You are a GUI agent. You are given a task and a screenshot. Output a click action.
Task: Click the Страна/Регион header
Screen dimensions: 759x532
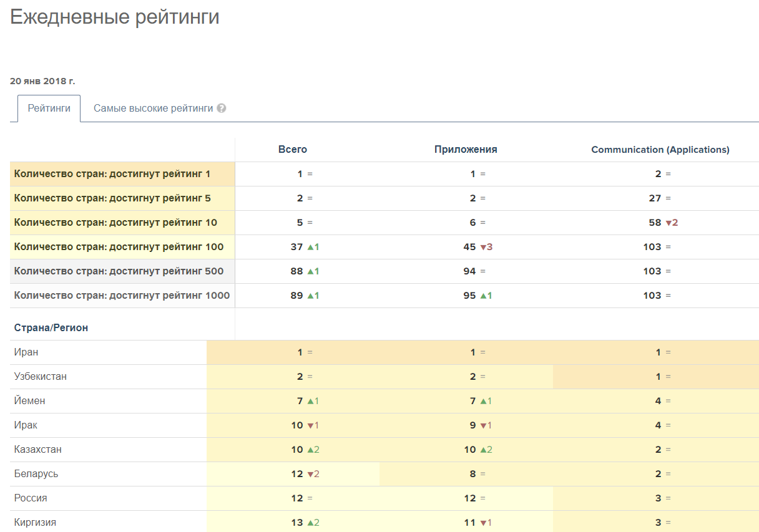(x=51, y=327)
